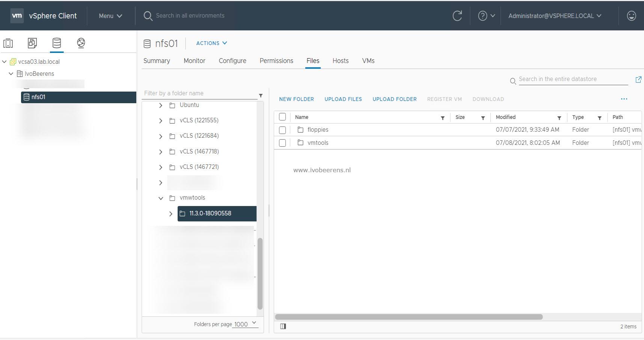The width and height of the screenshot is (644, 340).
Task: Click the column toggle icon at table bottom
Action: pyautogui.click(x=283, y=326)
